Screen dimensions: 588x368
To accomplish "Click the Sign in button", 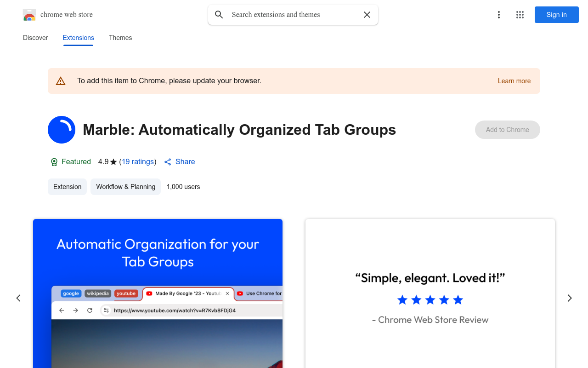I will tap(557, 15).
